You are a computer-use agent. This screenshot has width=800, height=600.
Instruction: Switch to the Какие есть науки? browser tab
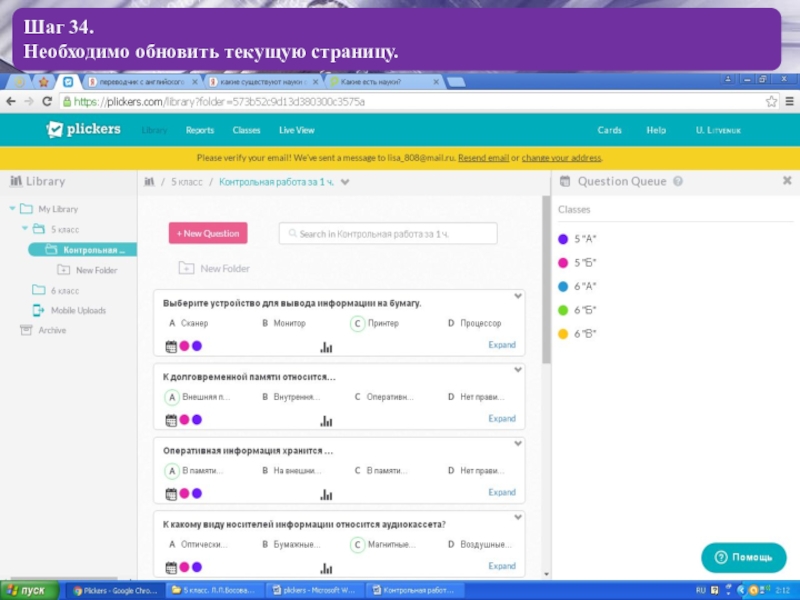click(x=385, y=82)
